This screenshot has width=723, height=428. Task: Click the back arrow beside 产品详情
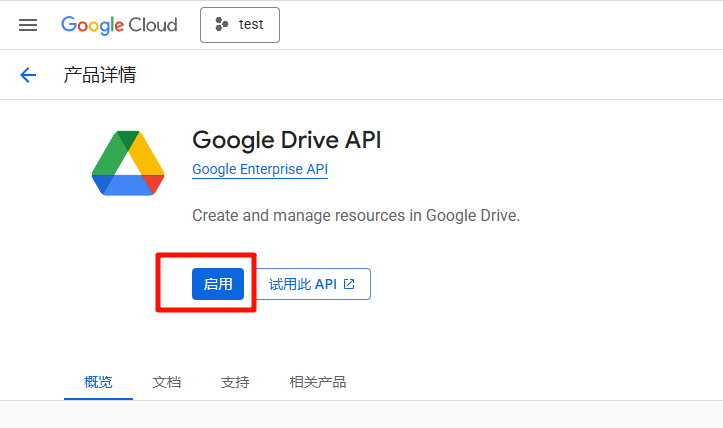[x=28, y=75]
